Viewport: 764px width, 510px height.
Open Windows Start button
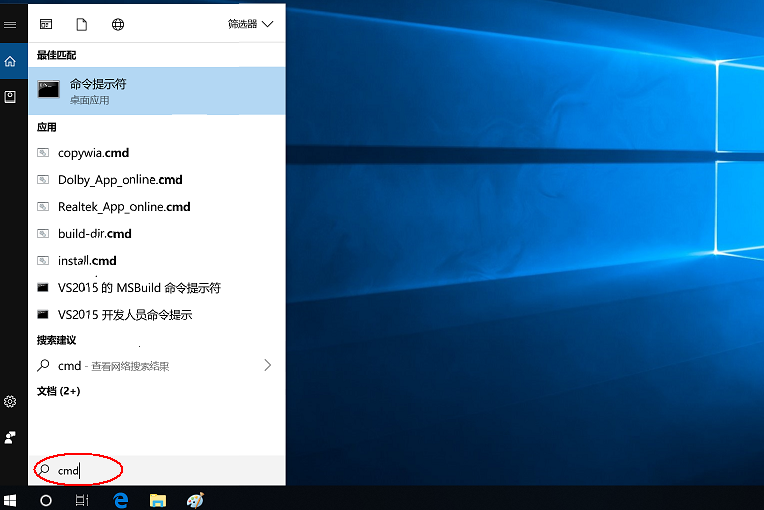click(11, 499)
